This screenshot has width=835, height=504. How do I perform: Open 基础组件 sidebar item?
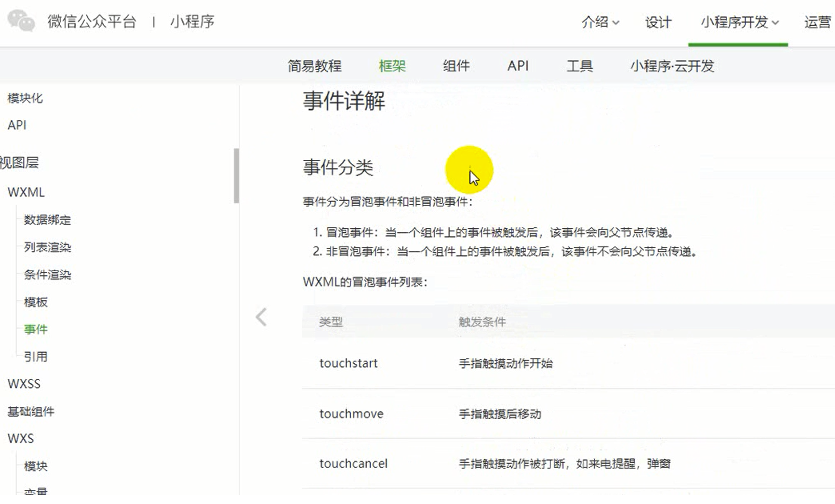pos(31,412)
